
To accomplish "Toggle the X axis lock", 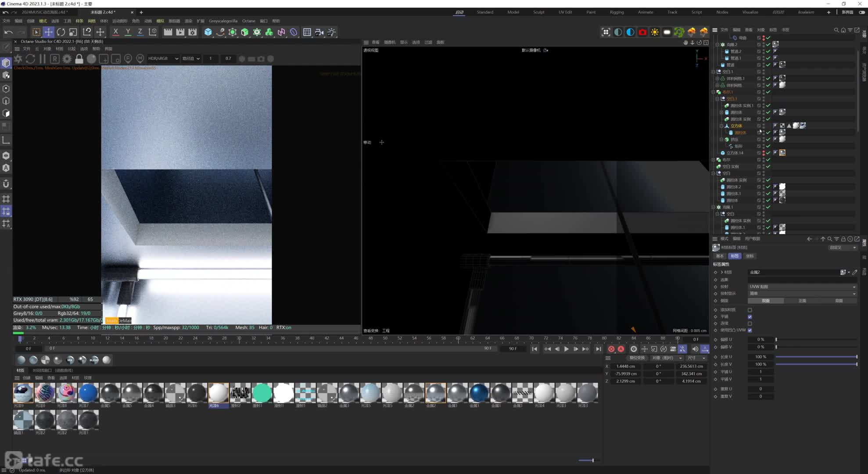I will 115,32.
